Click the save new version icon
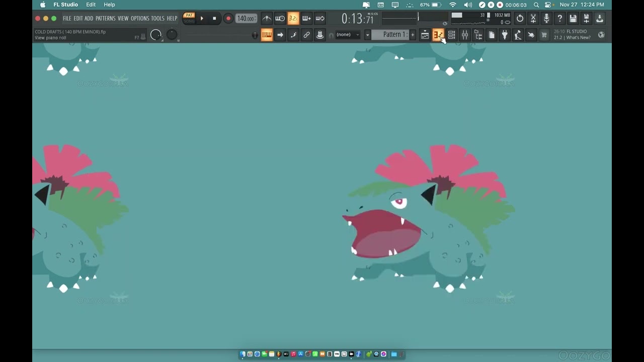 point(586,19)
